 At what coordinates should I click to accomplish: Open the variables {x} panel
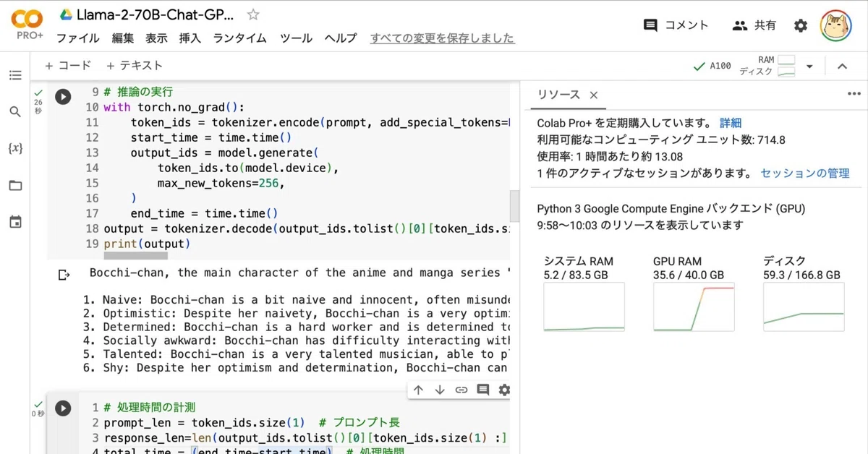point(15,148)
